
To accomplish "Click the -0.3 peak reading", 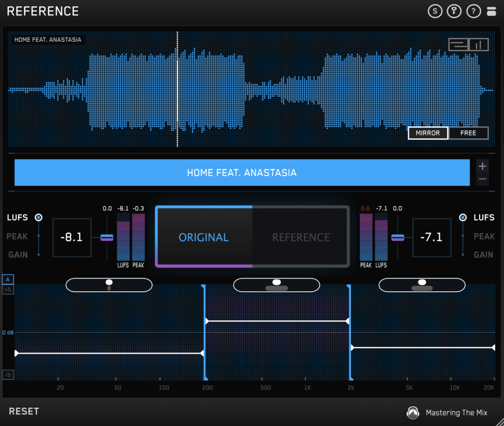I will (x=138, y=208).
